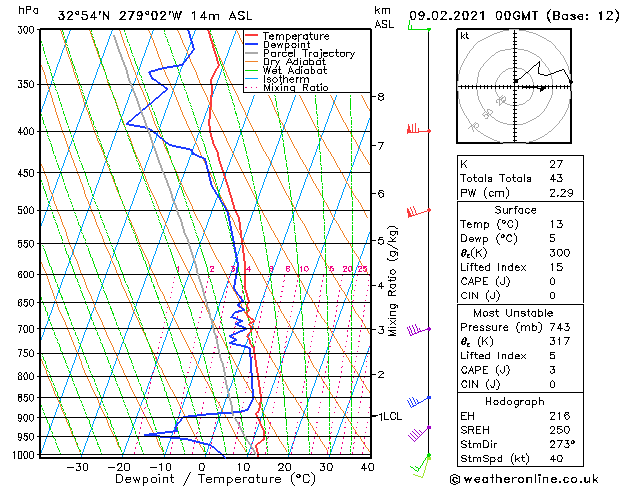Click the SREH value in Hodograph table
The image size is (629, 486).
[560, 430]
